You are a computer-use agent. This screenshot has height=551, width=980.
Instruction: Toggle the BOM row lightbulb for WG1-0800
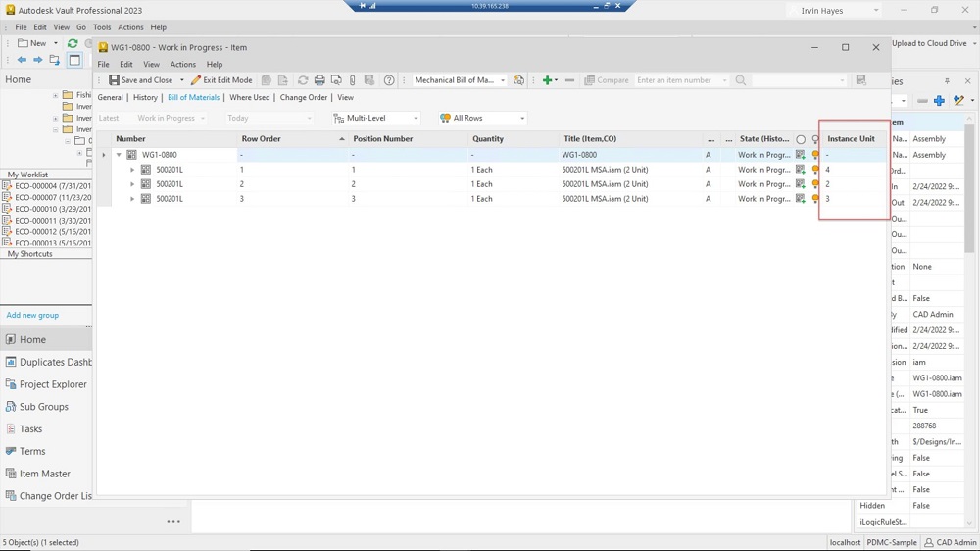click(x=815, y=155)
